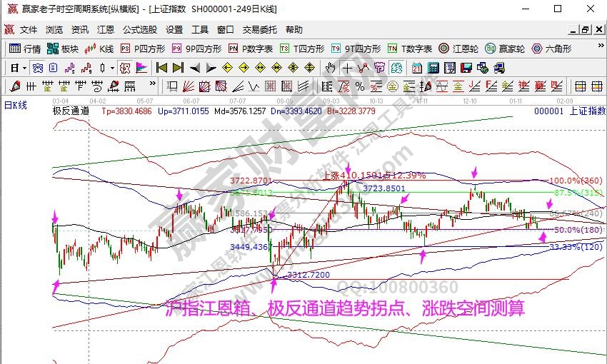Toggle the hand pan tool
This screenshot has height=364, width=607.
point(330,68)
